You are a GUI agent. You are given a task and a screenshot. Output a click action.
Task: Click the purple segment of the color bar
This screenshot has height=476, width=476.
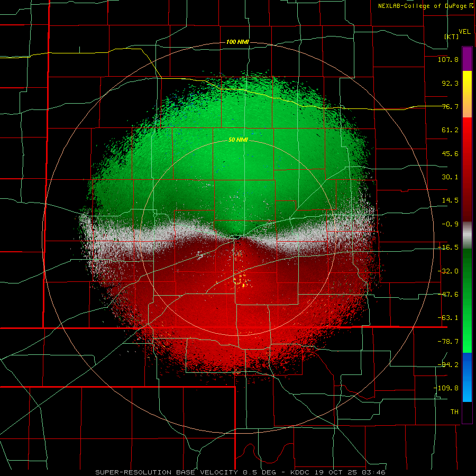tap(467, 59)
